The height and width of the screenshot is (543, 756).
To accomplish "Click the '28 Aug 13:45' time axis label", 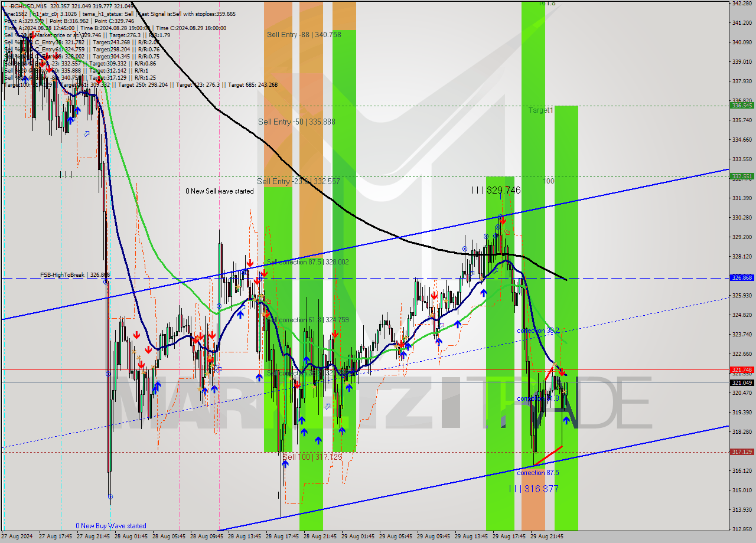I will tap(245, 537).
